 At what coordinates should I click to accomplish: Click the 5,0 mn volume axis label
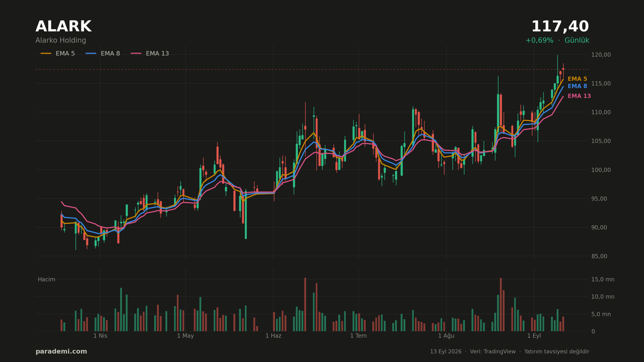[x=601, y=314]
